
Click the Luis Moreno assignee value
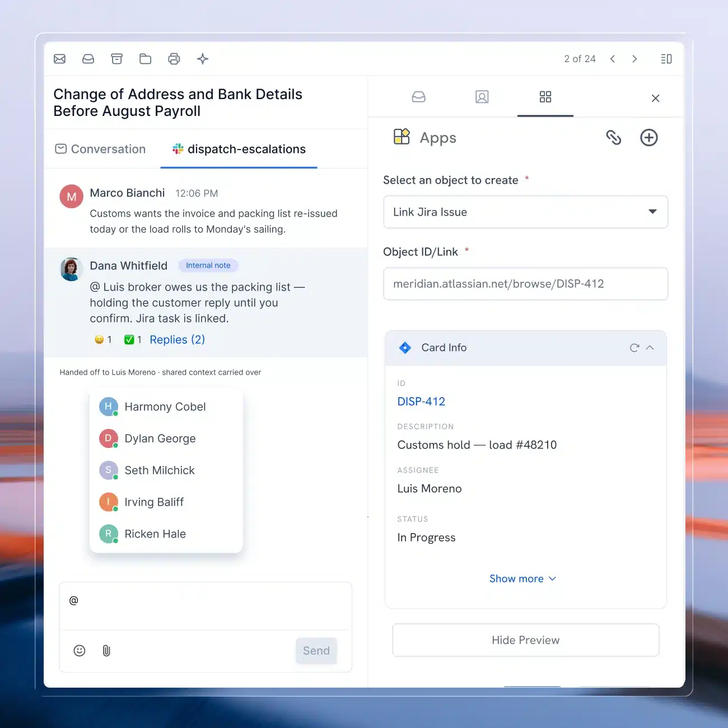[x=430, y=489]
